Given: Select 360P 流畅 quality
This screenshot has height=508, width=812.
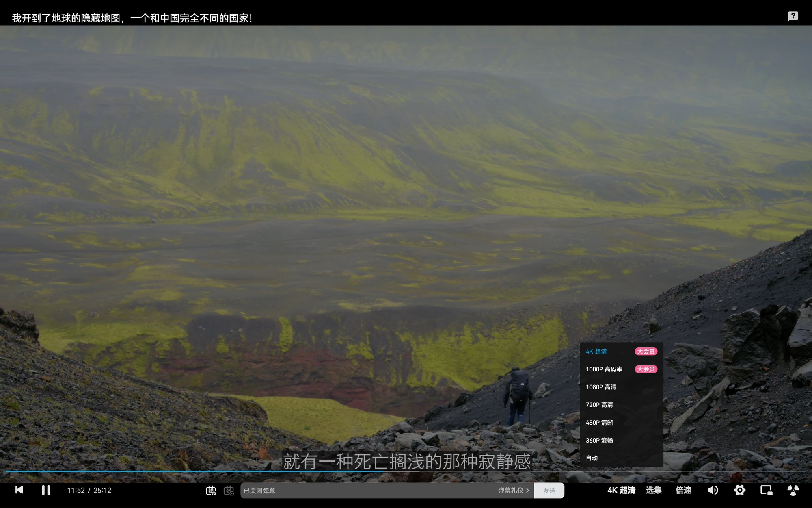Looking at the screenshot, I should coord(599,441).
